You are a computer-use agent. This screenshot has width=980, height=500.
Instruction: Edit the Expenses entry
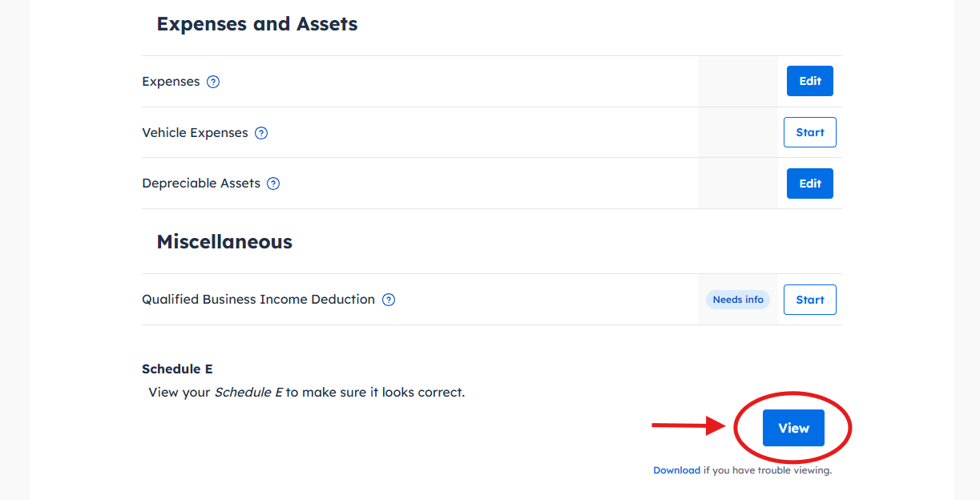pyautogui.click(x=810, y=81)
